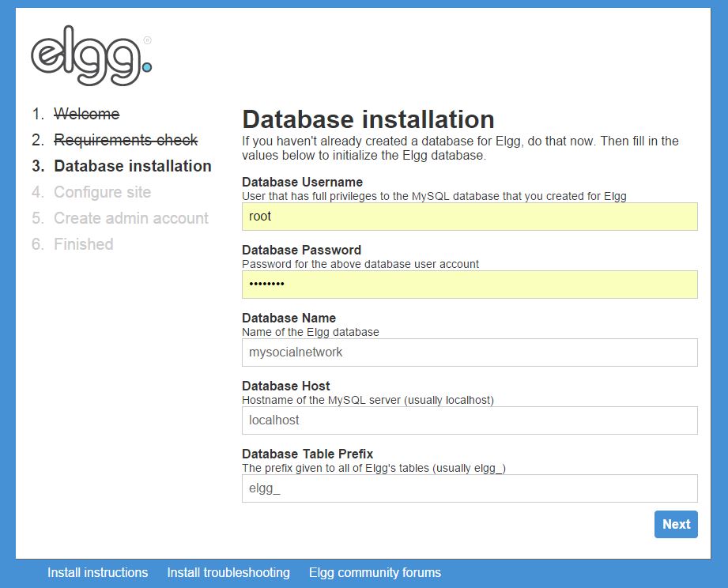Click the Database Username field containing root
Screen dimensions: 728x588
tap(470, 217)
